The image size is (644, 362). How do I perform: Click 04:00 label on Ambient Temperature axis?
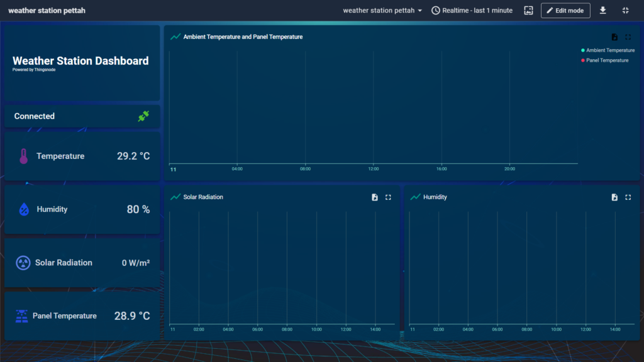point(237,168)
